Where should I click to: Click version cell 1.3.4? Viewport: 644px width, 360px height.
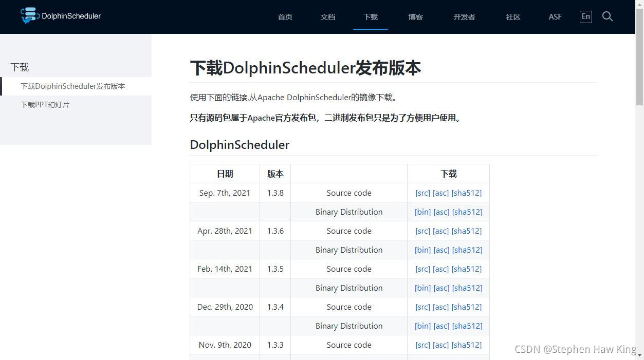(275, 307)
